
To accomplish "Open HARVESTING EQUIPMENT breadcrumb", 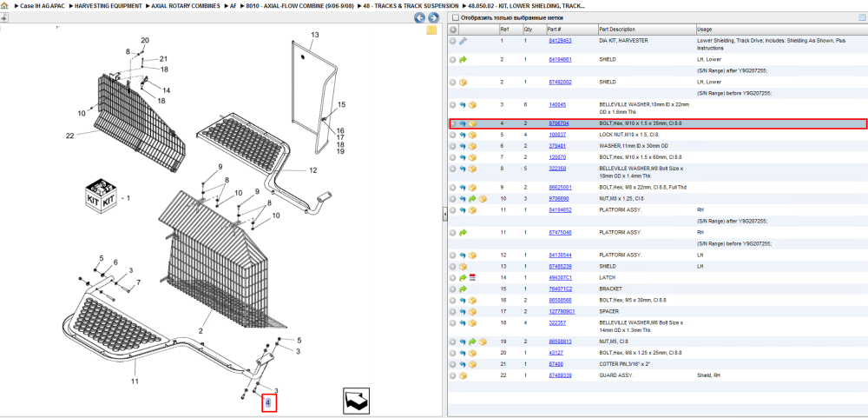I will [x=108, y=5].
